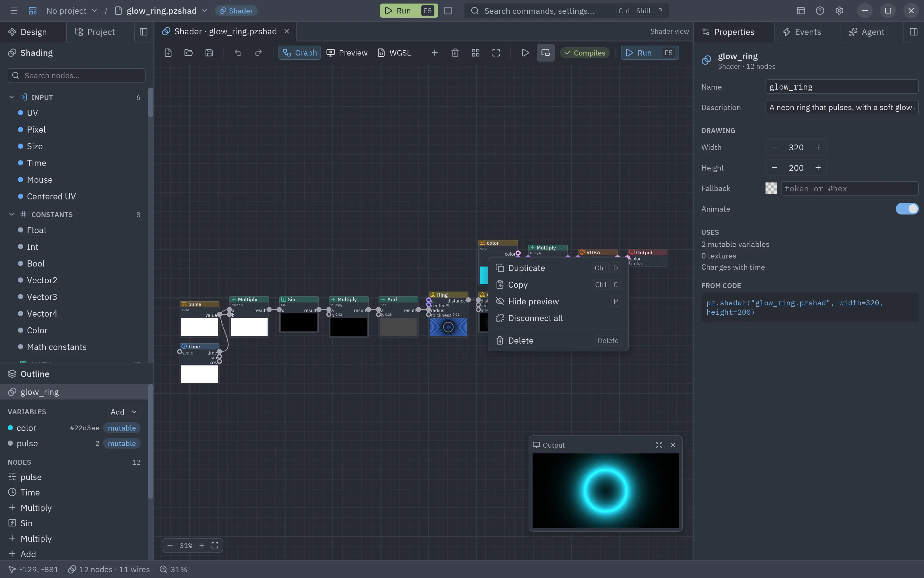Click the play preview icon beside Compiles
Screen dimensions: 924x578
526,53
